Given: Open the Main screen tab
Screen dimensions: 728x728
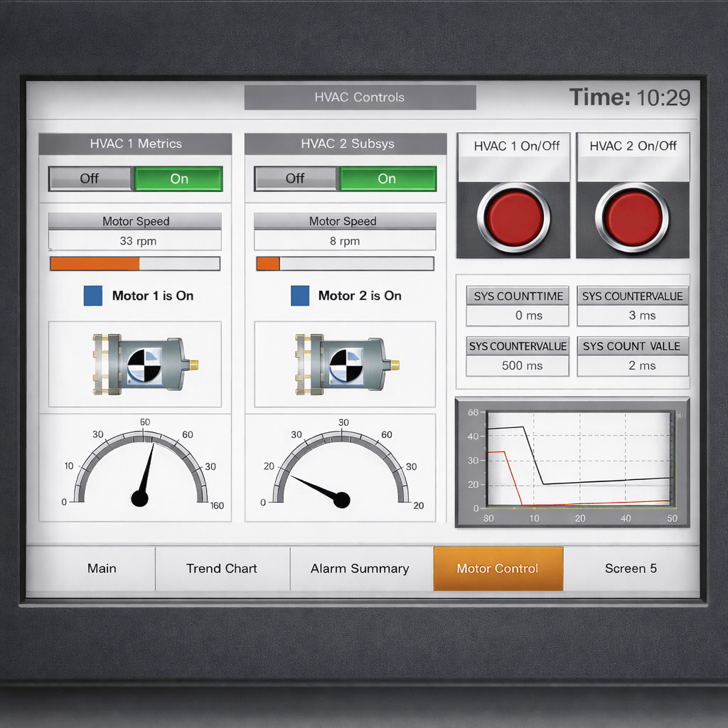Looking at the screenshot, I should click(102, 569).
